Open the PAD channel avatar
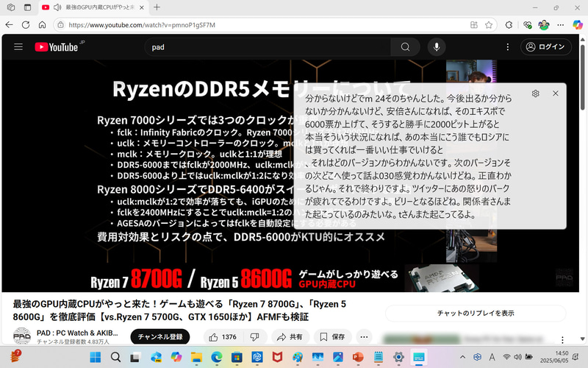 click(x=22, y=336)
